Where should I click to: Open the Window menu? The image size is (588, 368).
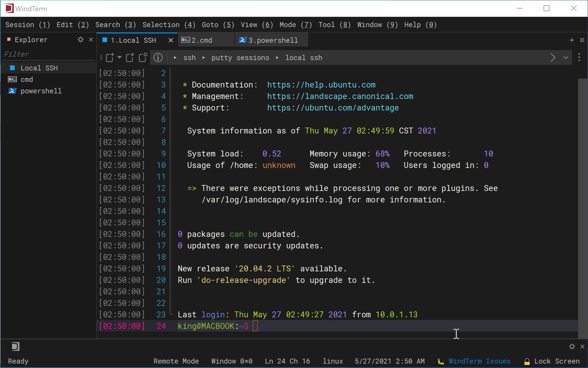tap(378, 25)
